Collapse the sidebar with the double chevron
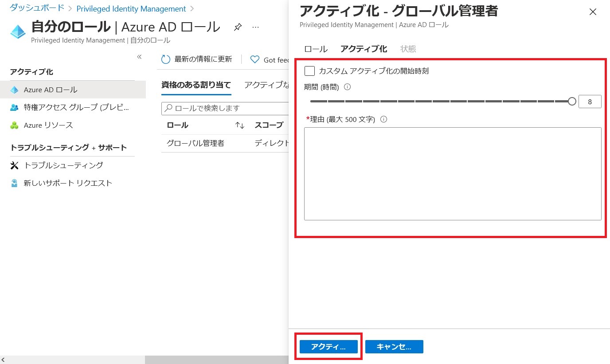 (x=139, y=57)
